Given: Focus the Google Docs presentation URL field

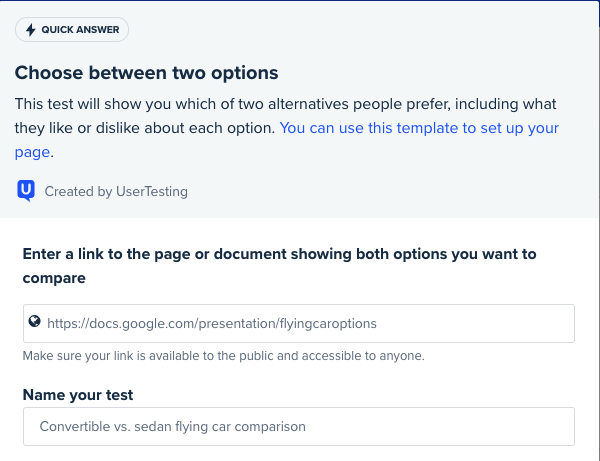Looking at the screenshot, I should coord(299,323).
